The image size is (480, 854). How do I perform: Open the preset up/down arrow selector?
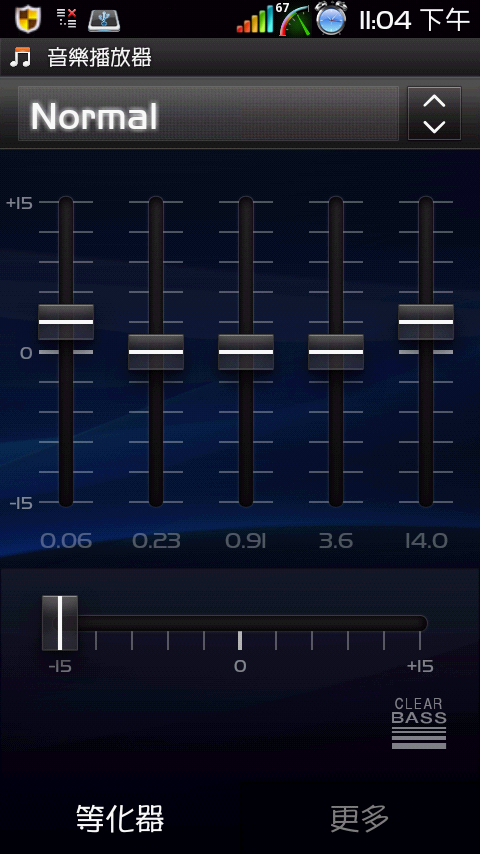point(434,113)
